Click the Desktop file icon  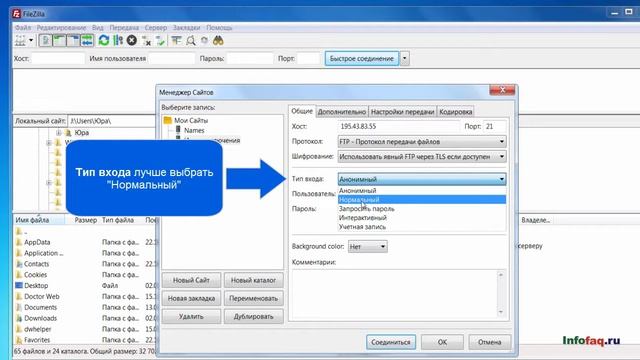[19, 285]
